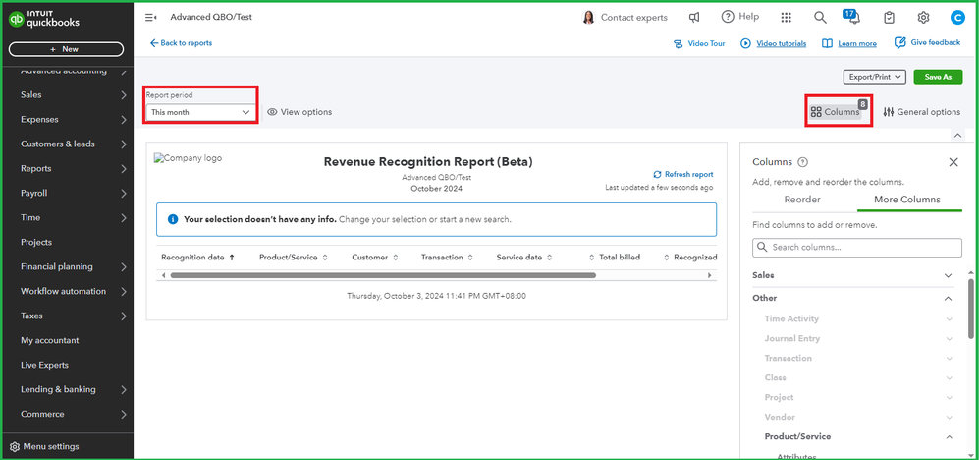Open the Video tutorials link

point(774,44)
